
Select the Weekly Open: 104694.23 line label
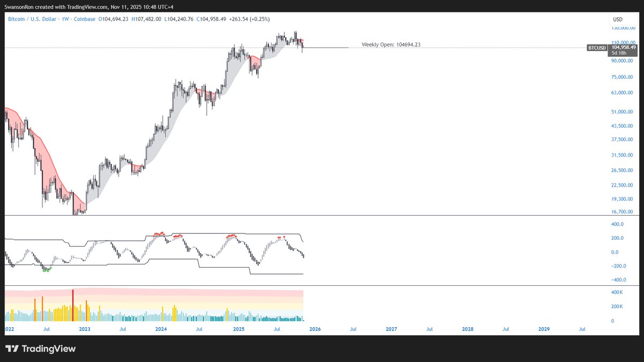pyautogui.click(x=391, y=45)
